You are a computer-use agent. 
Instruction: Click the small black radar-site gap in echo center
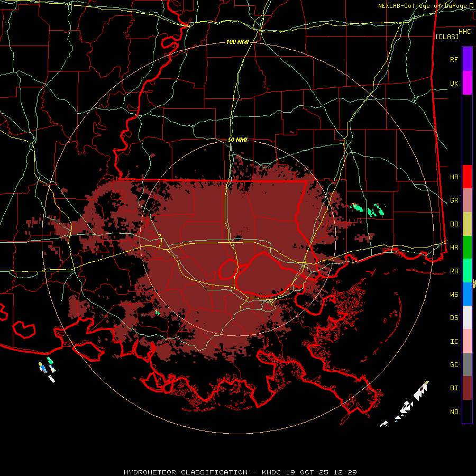point(238,239)
